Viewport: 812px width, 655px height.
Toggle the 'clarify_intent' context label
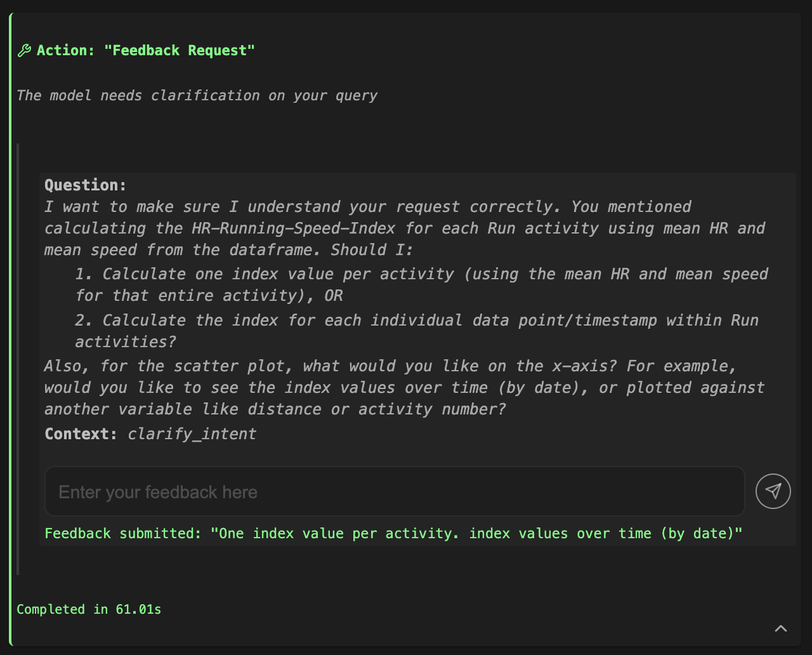192,434
